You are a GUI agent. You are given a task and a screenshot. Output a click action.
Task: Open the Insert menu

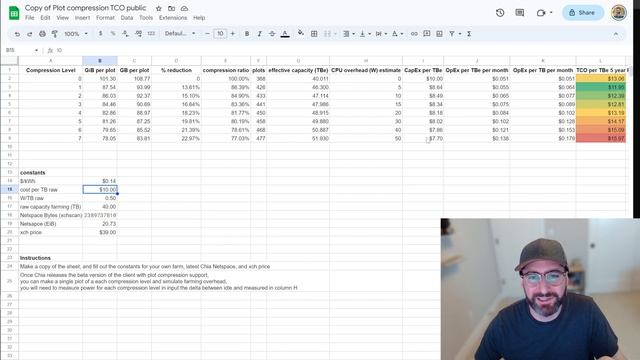pos(82,18)
